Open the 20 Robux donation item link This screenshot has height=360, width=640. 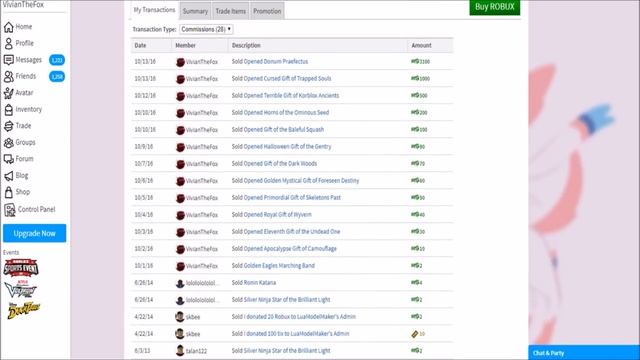click(300, 317)
